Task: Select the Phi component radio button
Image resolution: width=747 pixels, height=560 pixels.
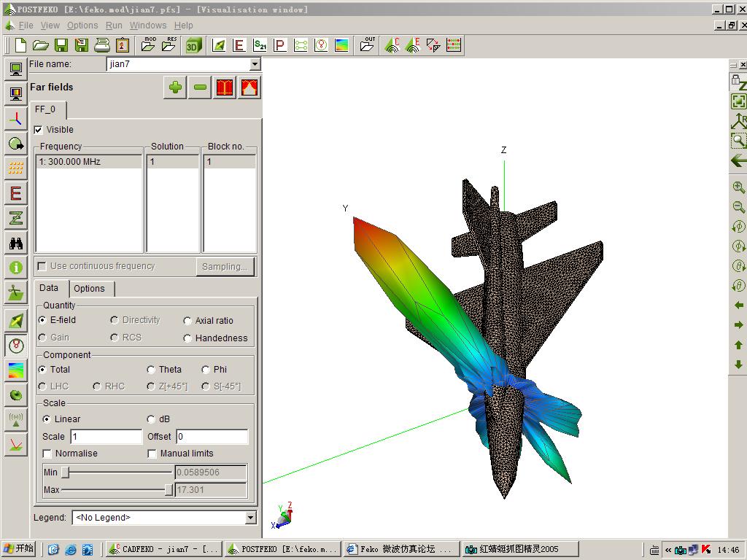Action: tap(205, 370)
